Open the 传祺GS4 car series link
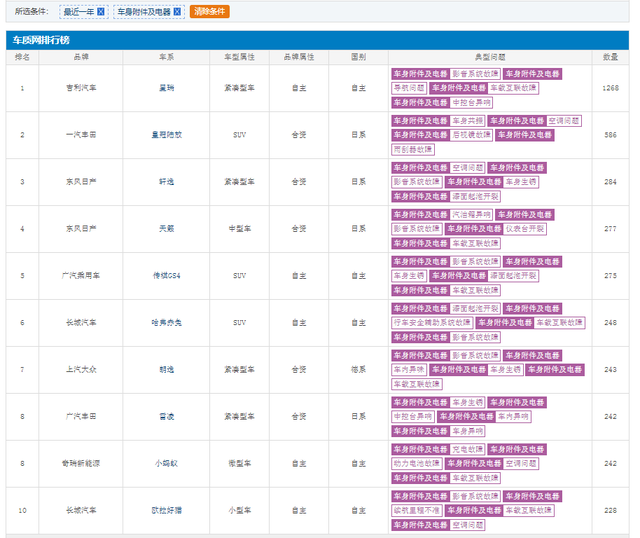 point(167,276)
